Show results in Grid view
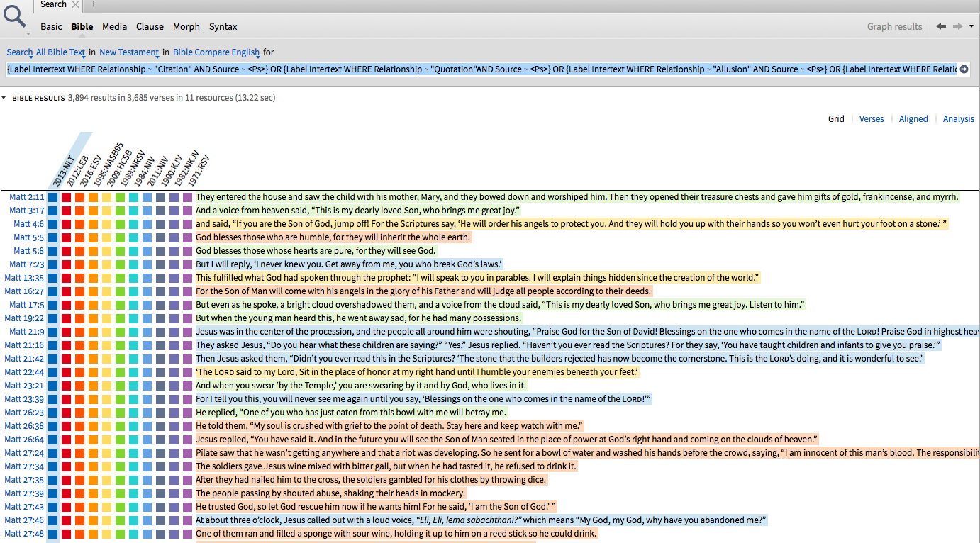Viewport: 980px width, 543px height. (x=836, y=118)
